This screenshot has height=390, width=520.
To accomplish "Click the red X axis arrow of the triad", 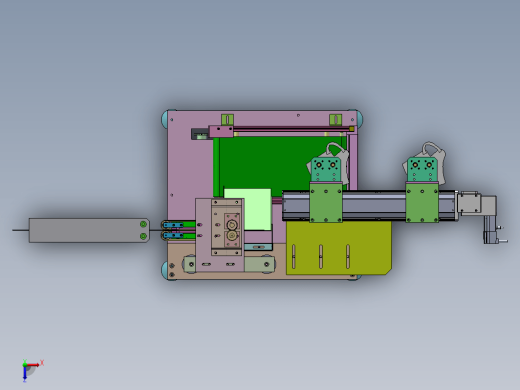I will click(33, 365).
